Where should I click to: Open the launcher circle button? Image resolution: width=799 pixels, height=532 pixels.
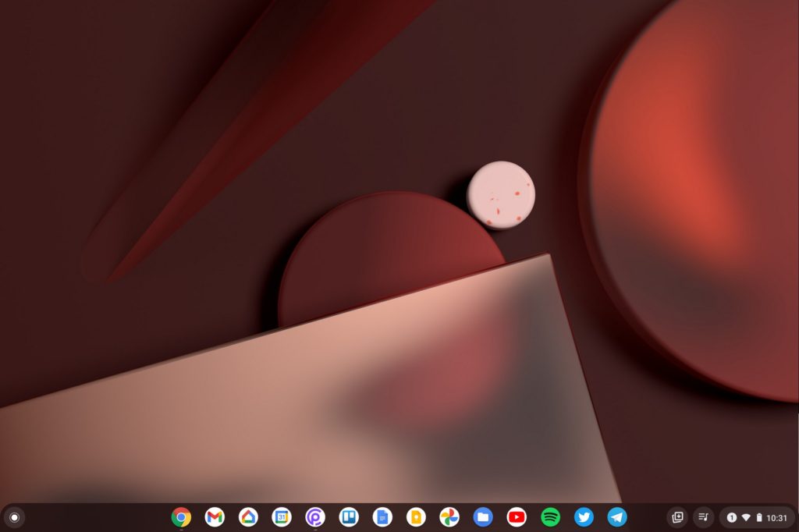[14, 518]
